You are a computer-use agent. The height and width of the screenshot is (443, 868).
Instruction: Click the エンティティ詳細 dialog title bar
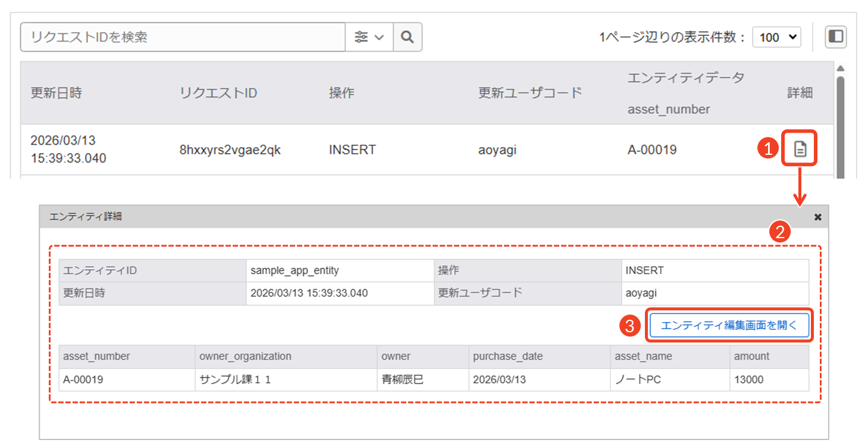click(416, 217)
